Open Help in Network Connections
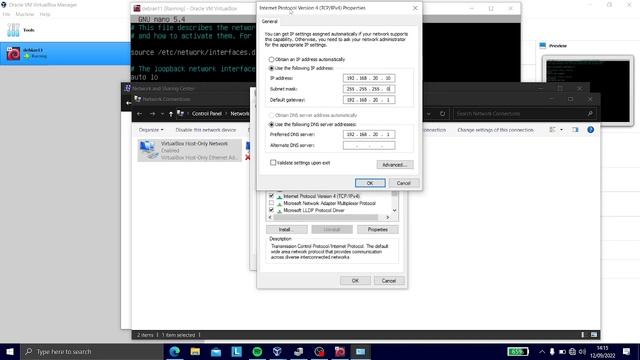 click(590, 130)
